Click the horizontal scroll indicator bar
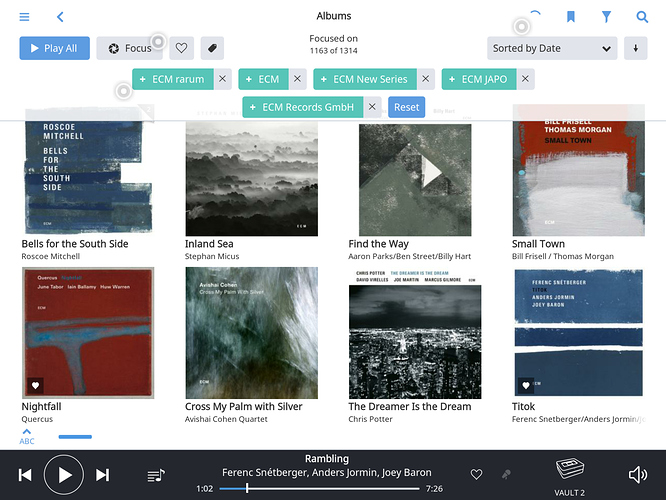Viewport: 666px width, 500px height. 75,437
